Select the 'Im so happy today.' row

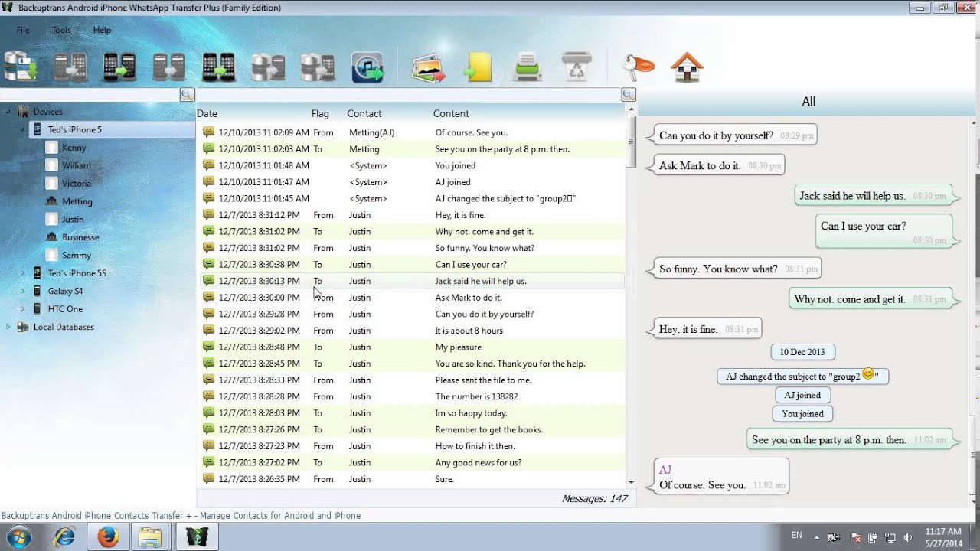click(411, 413)
